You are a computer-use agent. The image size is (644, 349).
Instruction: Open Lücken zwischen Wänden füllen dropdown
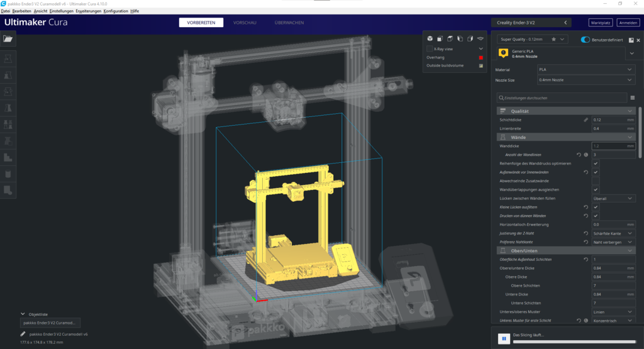613,198
